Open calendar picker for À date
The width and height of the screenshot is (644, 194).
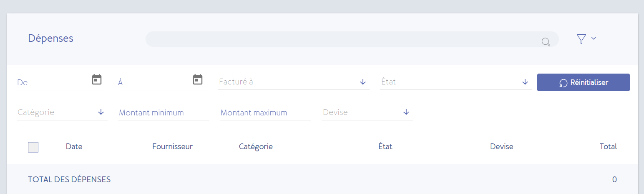pos(198,79)
